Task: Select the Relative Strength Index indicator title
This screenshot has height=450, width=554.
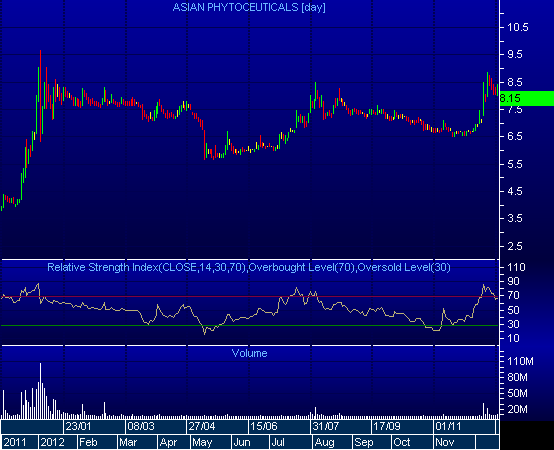Action: pos(249,267)
